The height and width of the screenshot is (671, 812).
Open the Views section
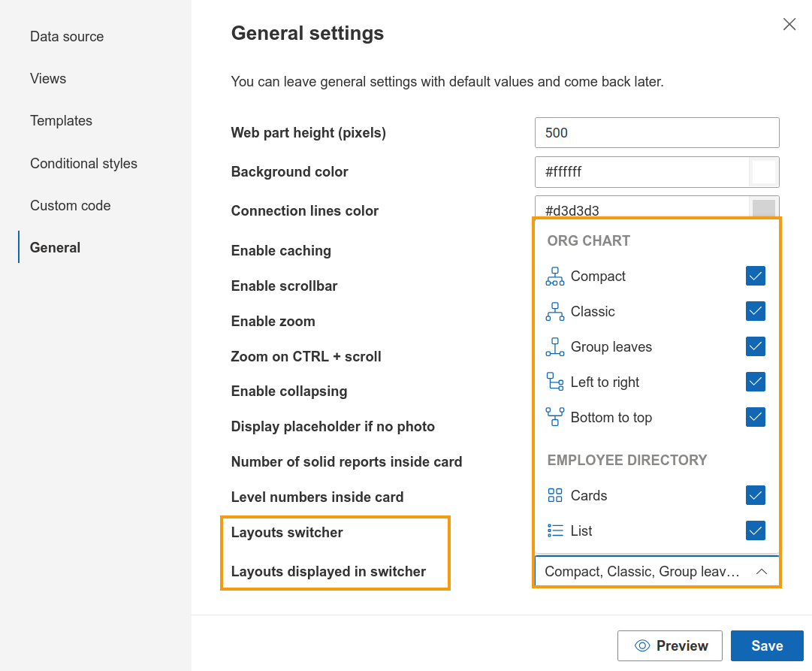(x=48, y=79)
